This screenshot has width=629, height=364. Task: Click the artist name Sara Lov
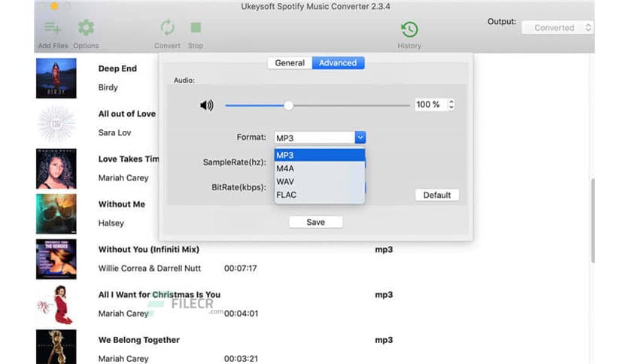coord(114,132)
